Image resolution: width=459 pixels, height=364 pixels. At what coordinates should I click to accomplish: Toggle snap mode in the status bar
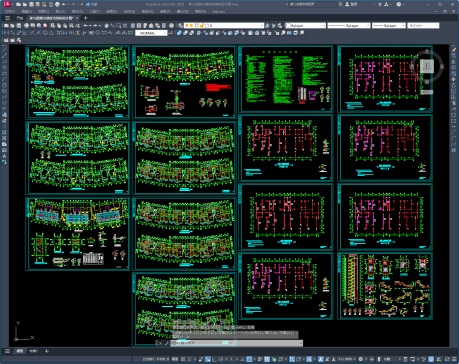(189, 359)
